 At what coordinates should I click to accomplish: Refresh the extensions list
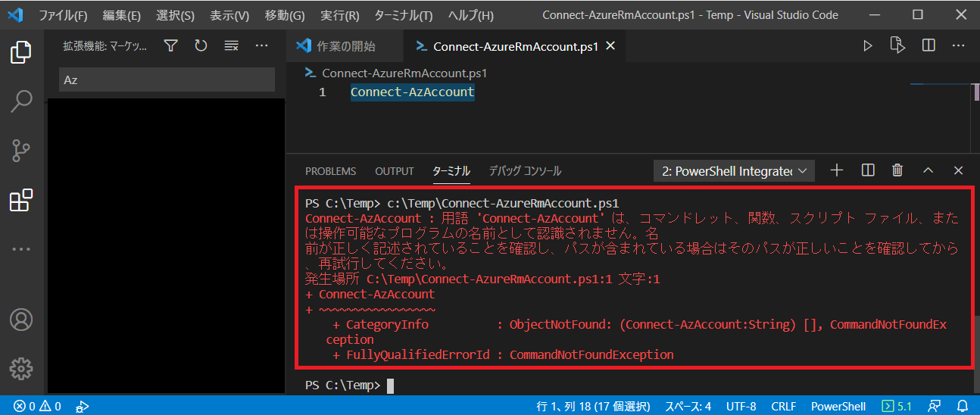(x=201, y=46)
